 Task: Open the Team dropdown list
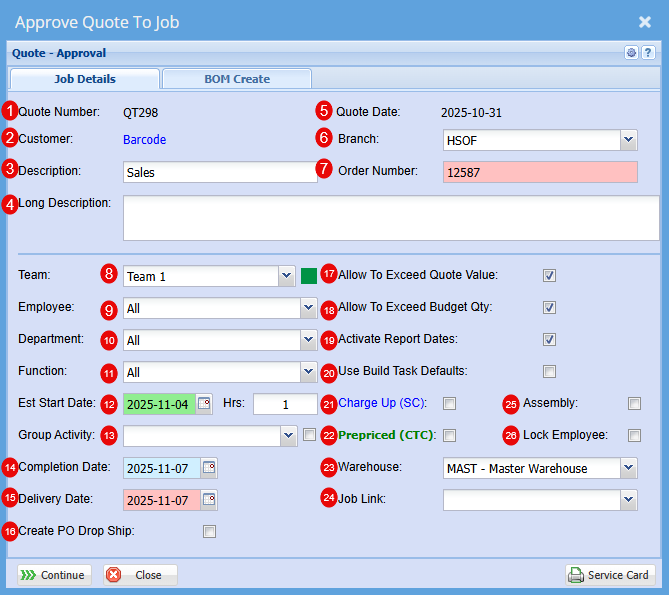285,276
